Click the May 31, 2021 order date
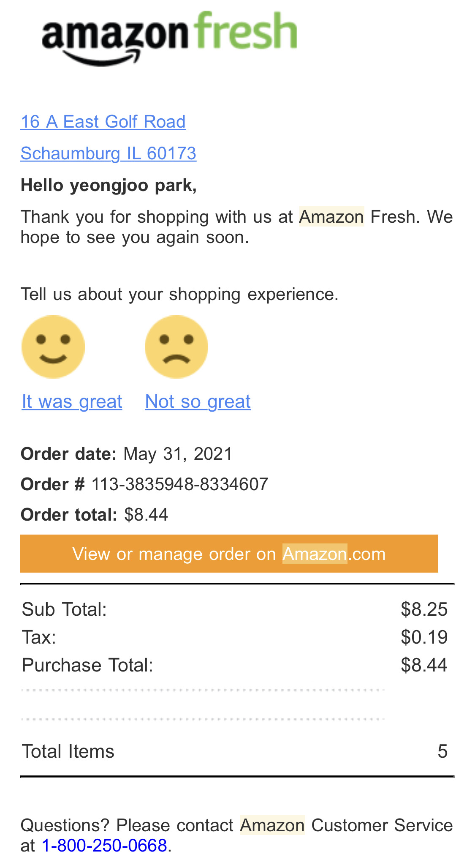This screenshot has height=868, width=475. pos(178,454)
